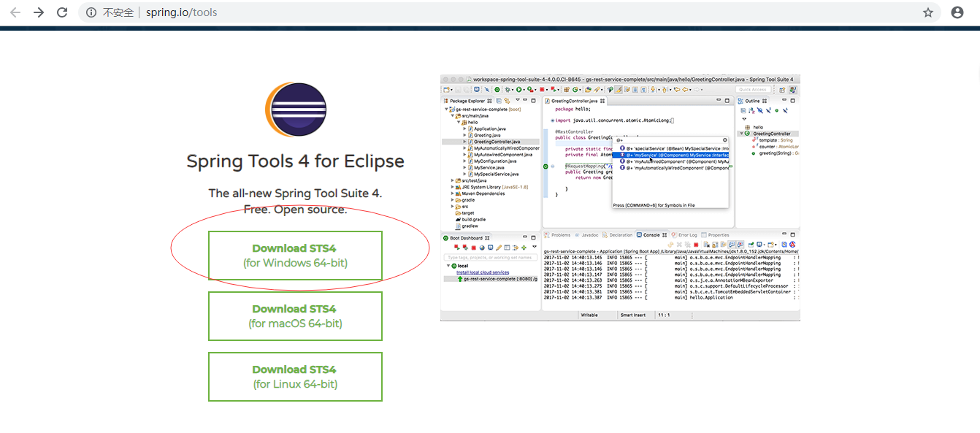
Task: Select the Debug icon in the Eclipse toolbar
Action: (x=507, y=89)
